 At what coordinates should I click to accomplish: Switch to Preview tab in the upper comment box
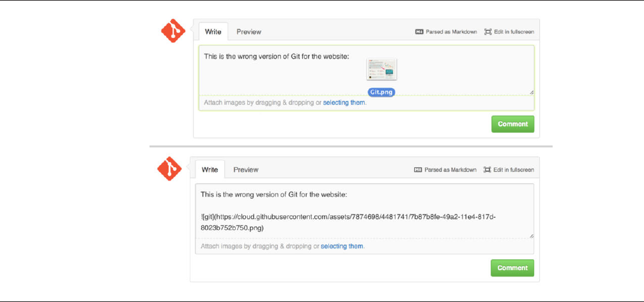tap(249, 31)
